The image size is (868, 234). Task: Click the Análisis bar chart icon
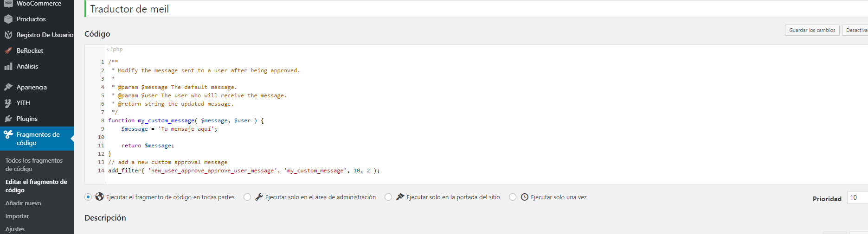8,66
